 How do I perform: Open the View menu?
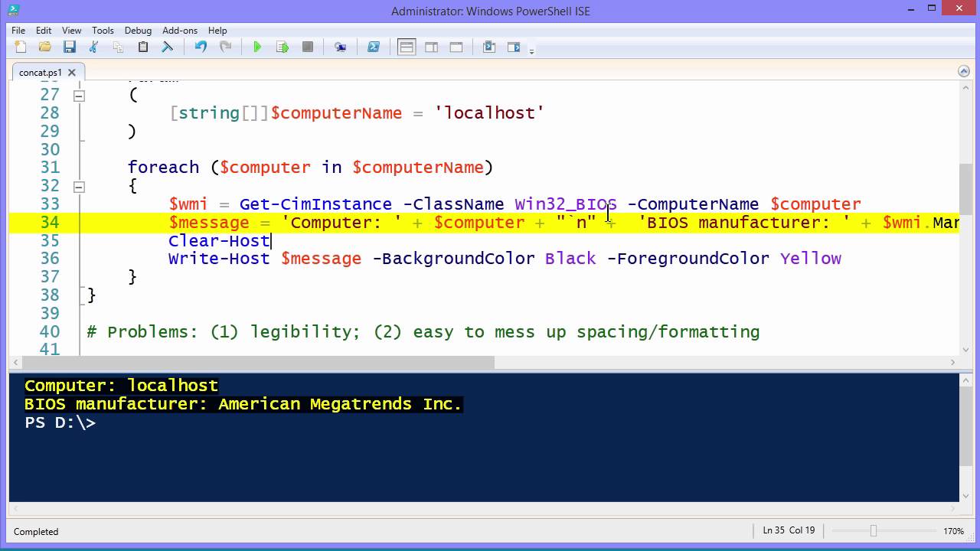tap(72, 31)
